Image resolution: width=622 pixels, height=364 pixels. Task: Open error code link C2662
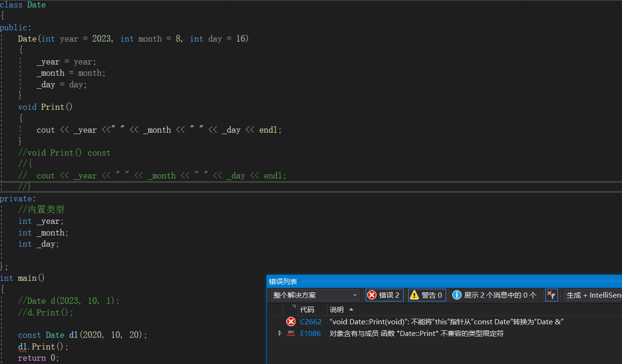click(311, 321)
